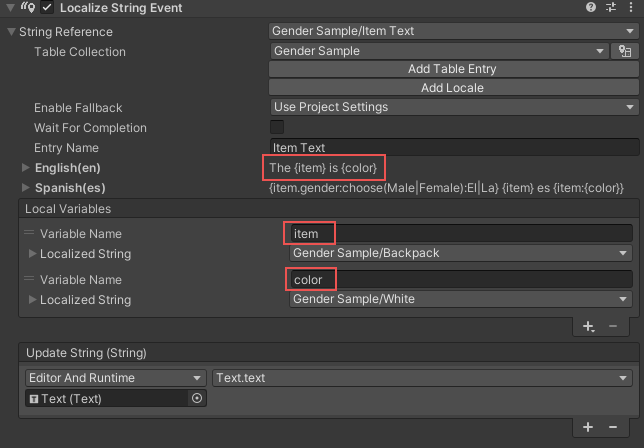
Task: Open the Editor And Runtime dropdown
Action: [x=114, y=378]
